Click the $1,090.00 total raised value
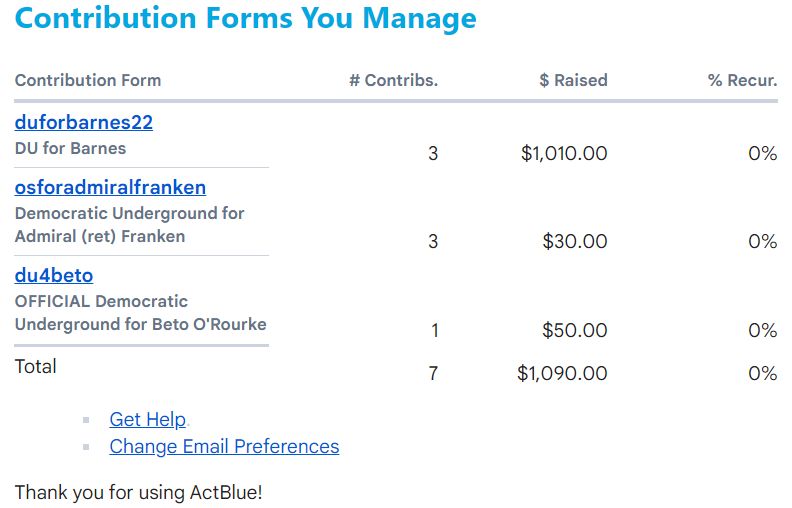The image size is (792, 508). (562, 373)
